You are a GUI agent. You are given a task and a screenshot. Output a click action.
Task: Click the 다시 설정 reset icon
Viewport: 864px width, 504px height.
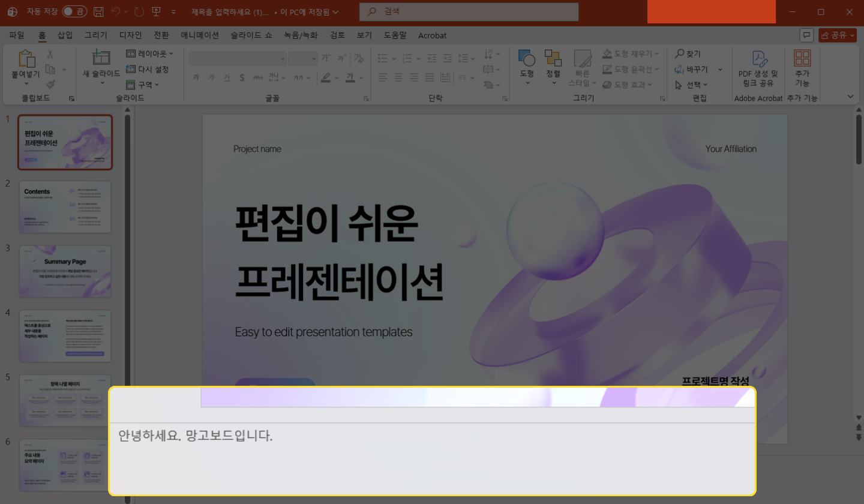(131, 69)
